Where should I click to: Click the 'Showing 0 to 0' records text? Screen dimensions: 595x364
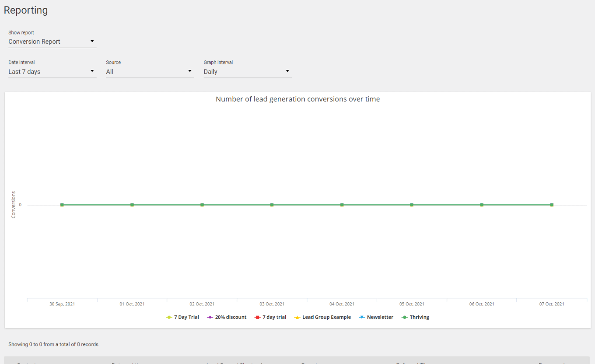(x=53, y=344)
